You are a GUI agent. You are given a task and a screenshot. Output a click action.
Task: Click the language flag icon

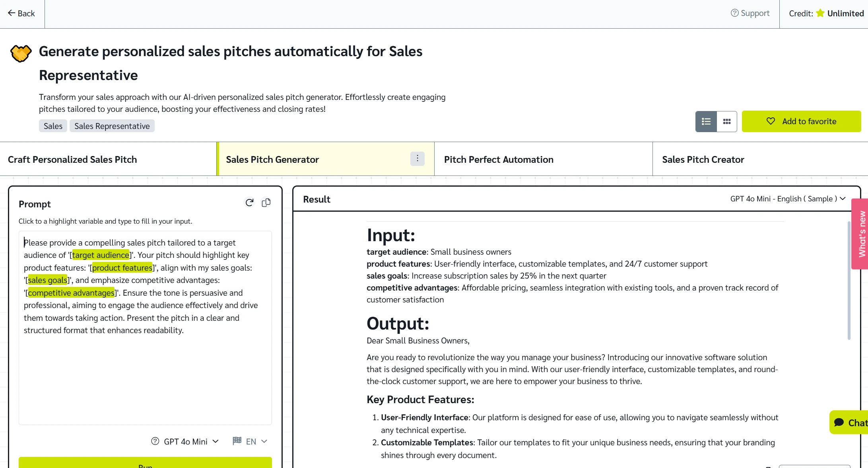(237, 441)
